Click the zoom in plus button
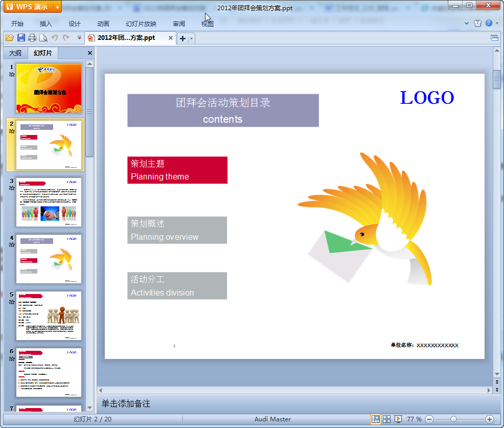Image resolution: width=504 pixels, height=428 pixels. pos(490,419)
